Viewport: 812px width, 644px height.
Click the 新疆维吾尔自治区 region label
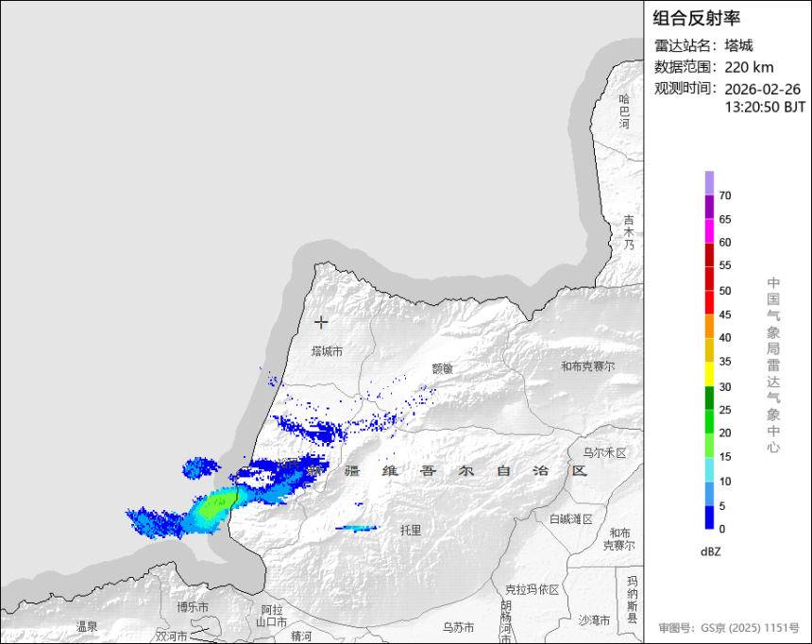tap(447, 470)
